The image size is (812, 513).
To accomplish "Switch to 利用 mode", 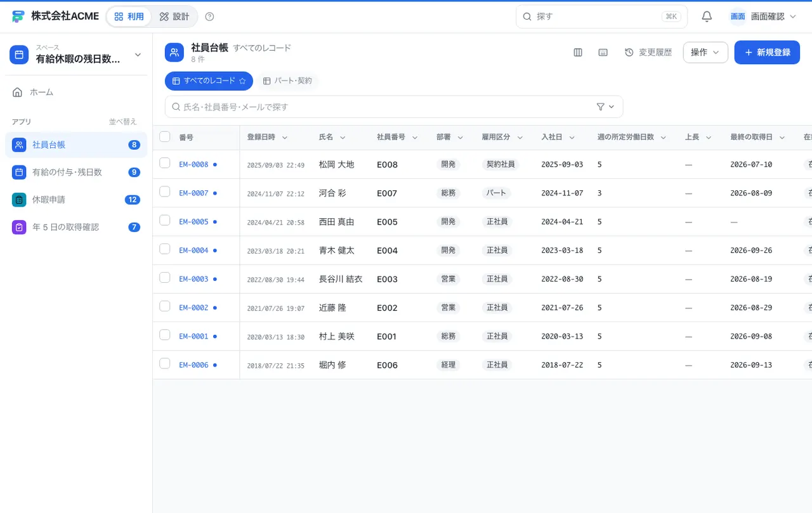I will point(129,16).
